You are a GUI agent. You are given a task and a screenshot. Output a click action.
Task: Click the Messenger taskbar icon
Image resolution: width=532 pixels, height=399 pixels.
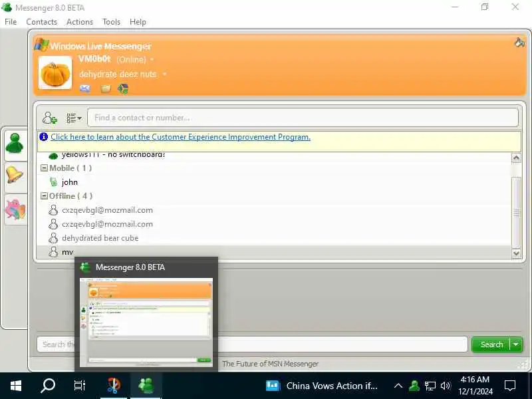pyautogui.click(x=146, y=386)
